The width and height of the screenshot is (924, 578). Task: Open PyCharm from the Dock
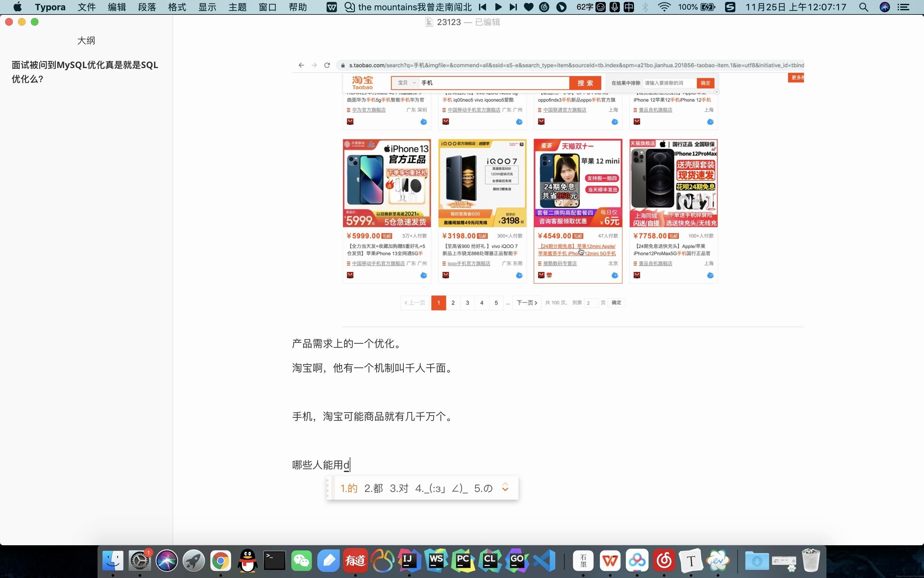tap(463, 561)
